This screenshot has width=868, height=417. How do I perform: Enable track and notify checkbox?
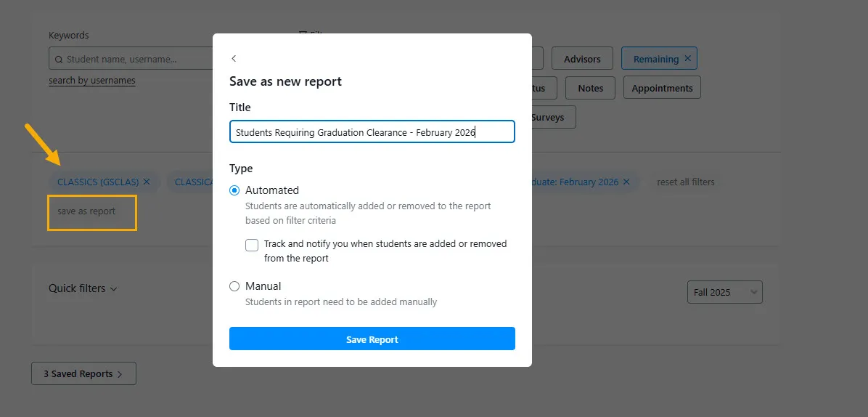252,245
